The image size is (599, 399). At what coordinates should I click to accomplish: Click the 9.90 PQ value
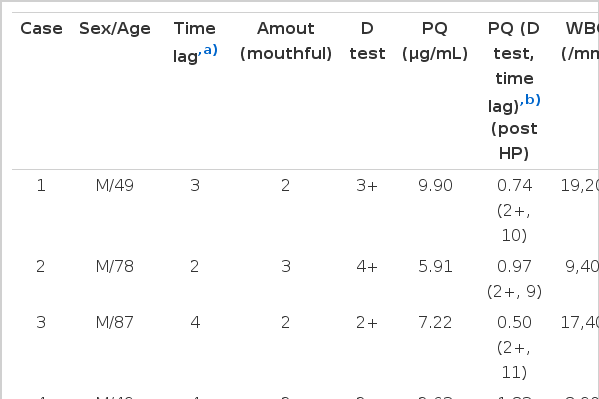pyautogui.click(x=435, y=186)
